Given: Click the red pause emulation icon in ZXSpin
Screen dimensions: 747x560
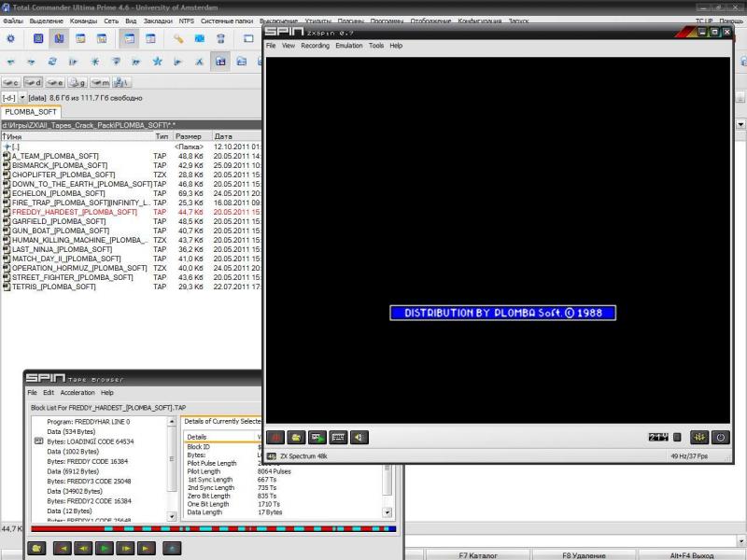Looking at the screenshot, I should click(276, 437).
